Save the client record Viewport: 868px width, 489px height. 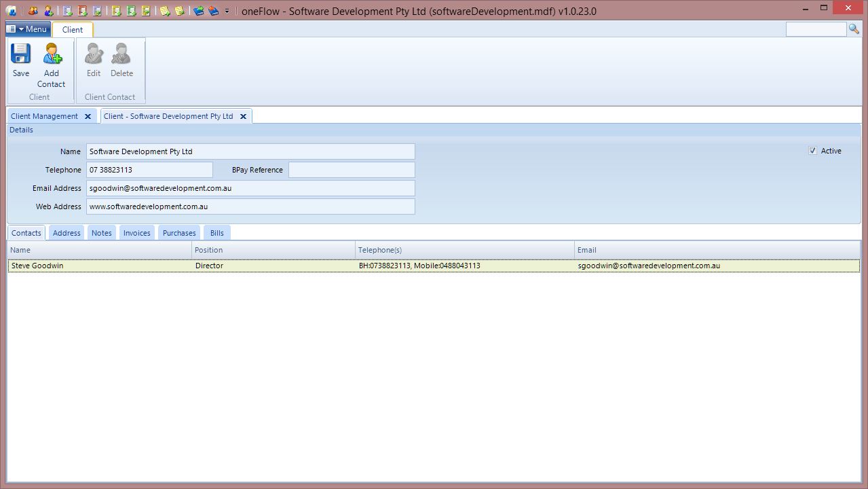[21, 60]
